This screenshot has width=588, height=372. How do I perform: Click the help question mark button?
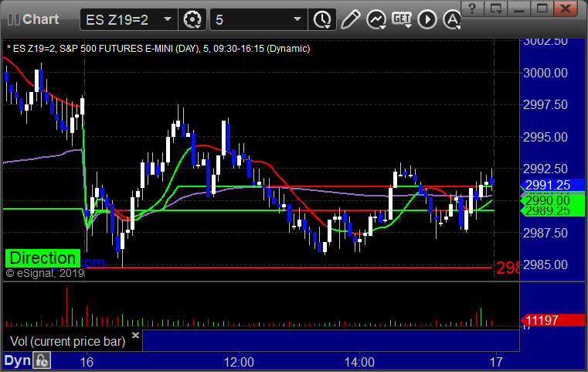472,9
